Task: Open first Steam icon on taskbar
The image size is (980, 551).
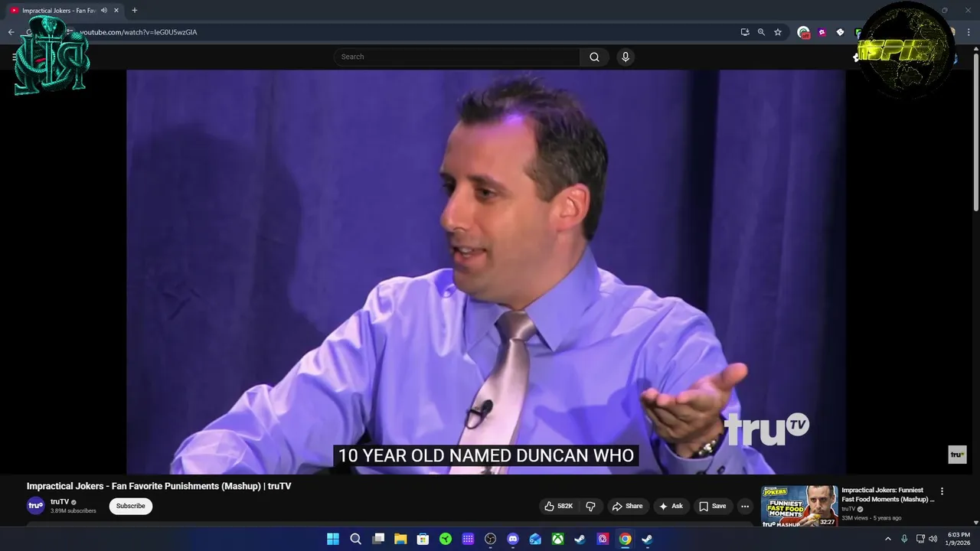Action: point(580,539)
